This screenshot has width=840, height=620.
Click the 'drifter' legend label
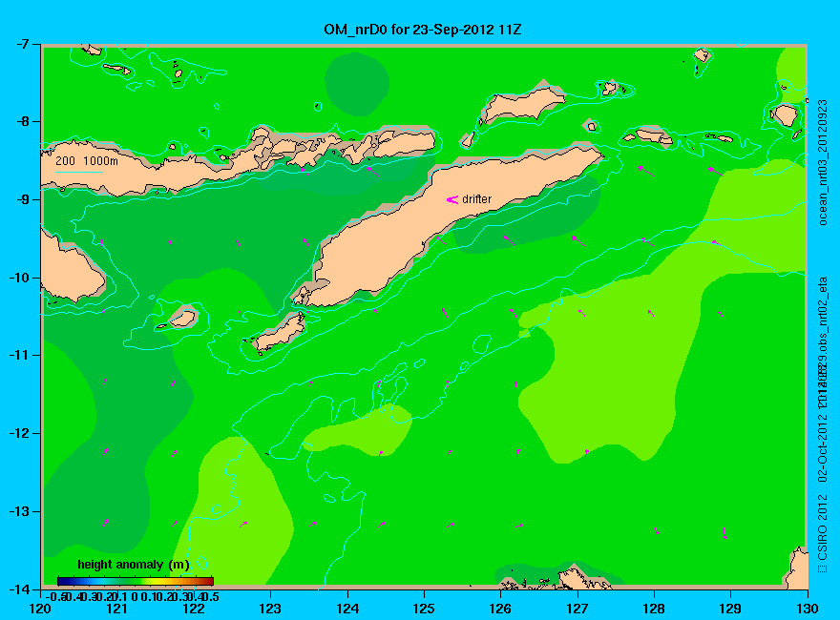tap(476, 199)
